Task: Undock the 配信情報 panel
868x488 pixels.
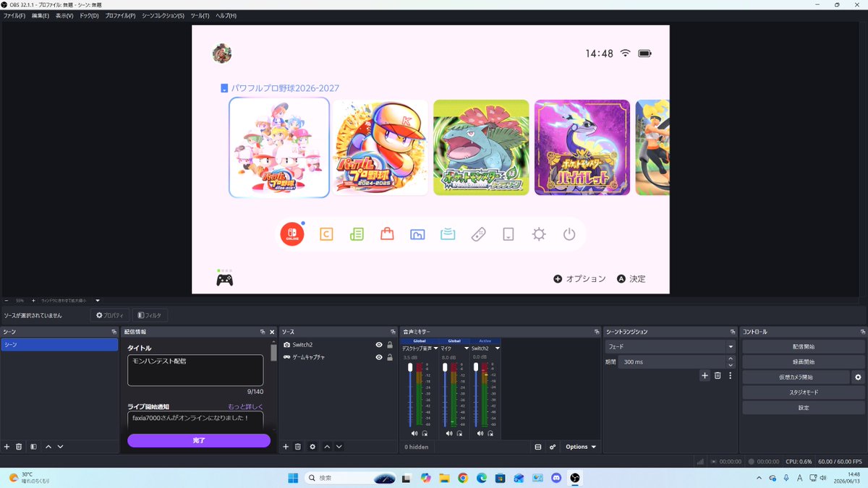Action: coord(263,332)
